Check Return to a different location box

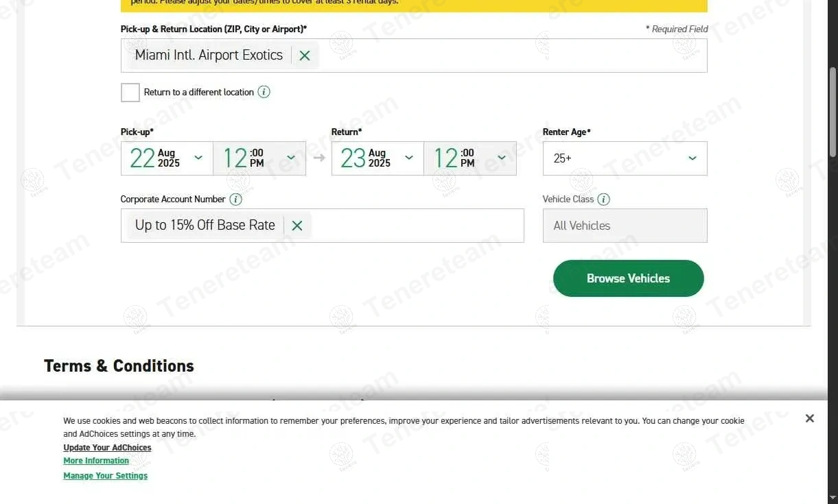[130, 93]
